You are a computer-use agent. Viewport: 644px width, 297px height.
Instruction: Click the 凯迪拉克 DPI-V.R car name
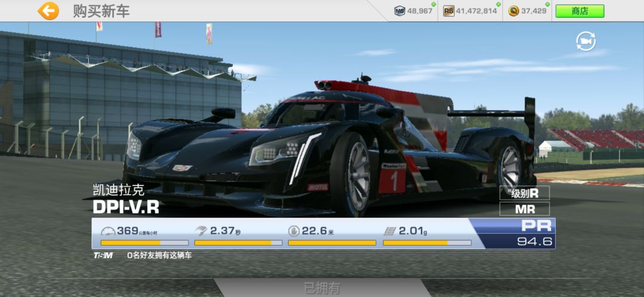click(126, 199)
